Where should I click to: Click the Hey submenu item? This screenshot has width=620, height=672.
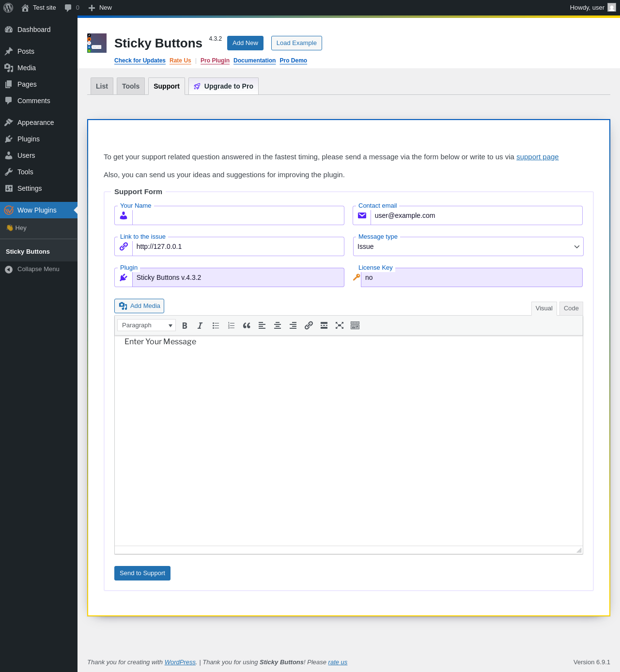pos(39,228)
